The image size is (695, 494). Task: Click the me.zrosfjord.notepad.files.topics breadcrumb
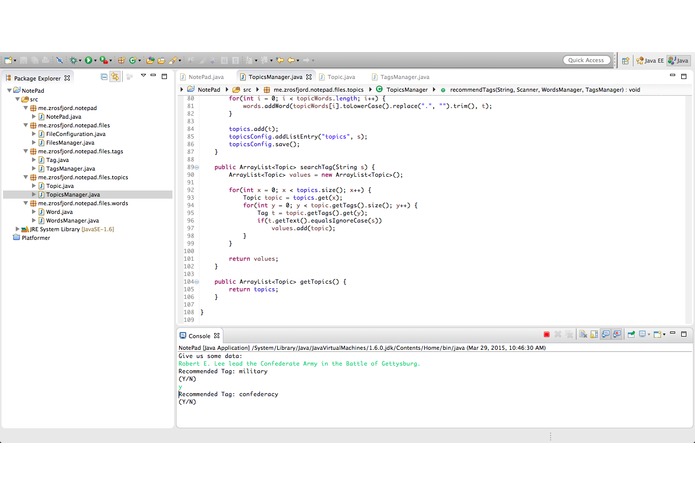click(313, 89)
